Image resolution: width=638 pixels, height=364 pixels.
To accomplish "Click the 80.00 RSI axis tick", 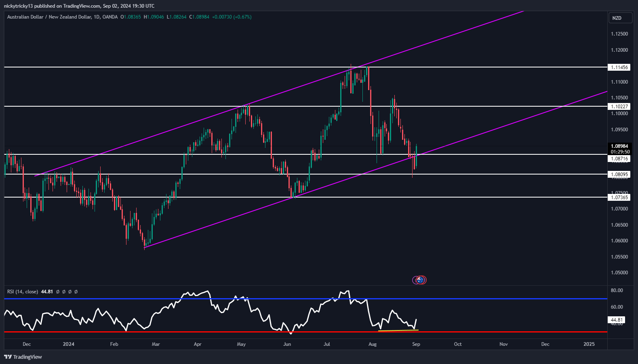I will point(617,290).
